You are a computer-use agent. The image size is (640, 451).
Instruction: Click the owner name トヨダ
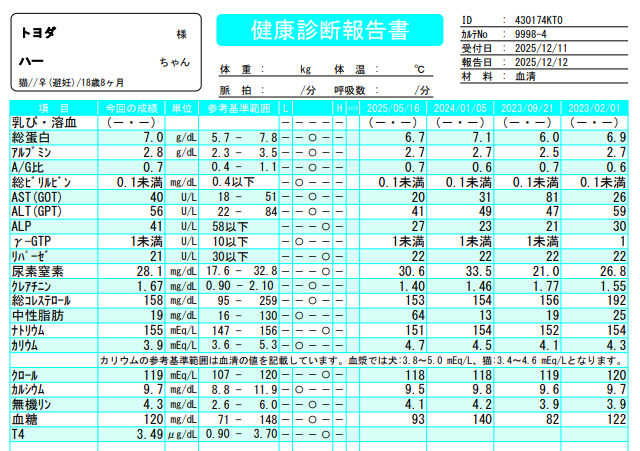(x=38, y=33)
